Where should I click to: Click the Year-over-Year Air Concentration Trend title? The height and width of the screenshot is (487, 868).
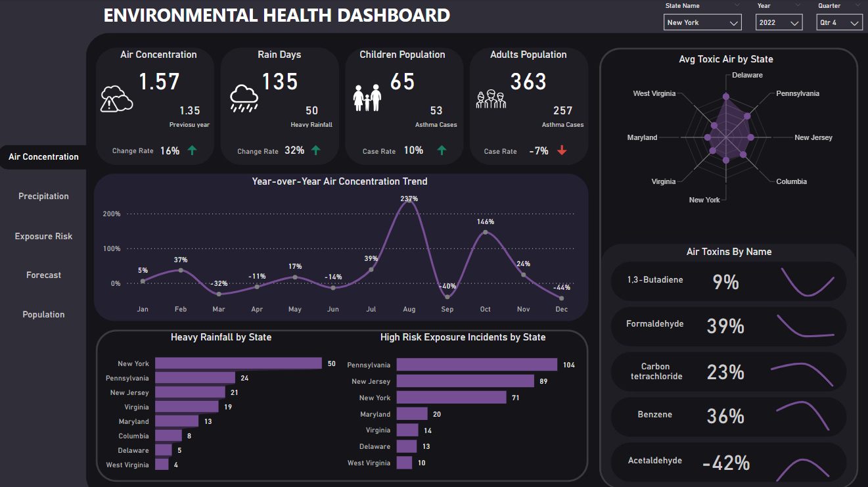click(340, 181)
